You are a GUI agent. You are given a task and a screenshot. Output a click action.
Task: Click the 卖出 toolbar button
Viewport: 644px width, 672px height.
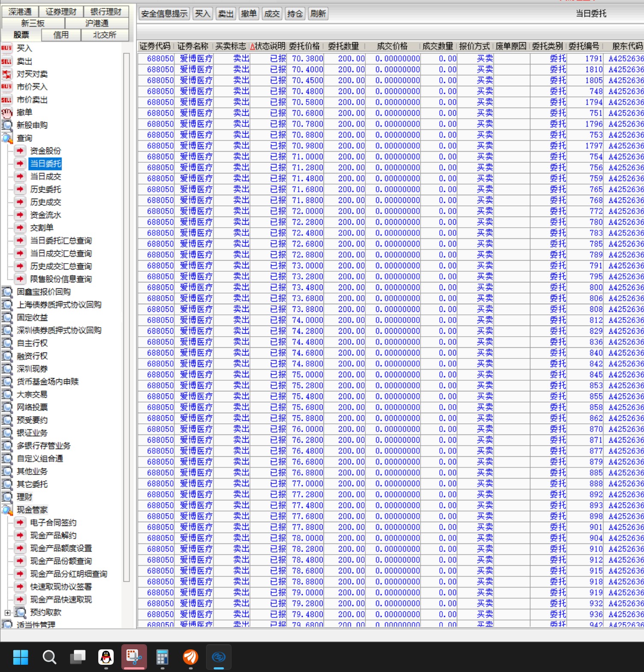[x=226, y=14]
